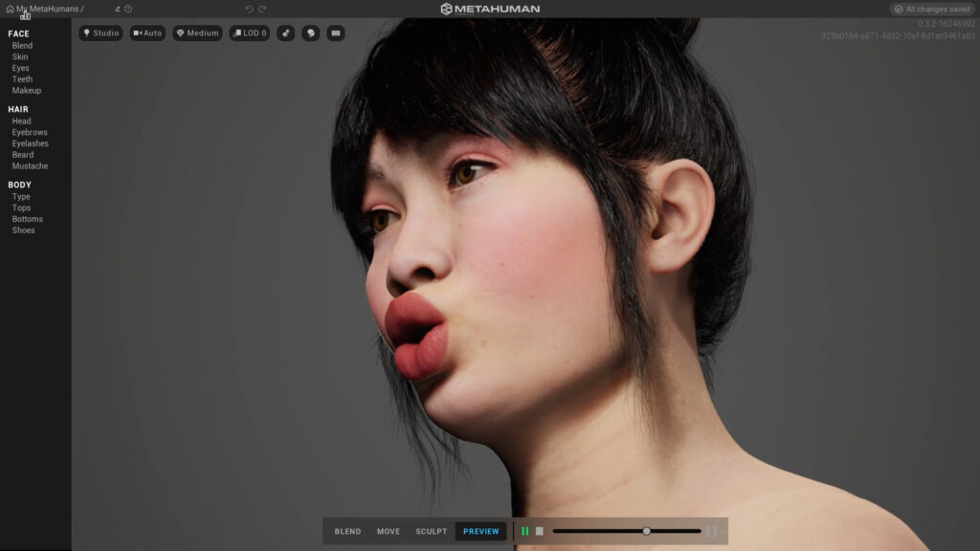980x551 pixels.
Task: Click the clay material preview toolbar icon
Action: click(284, 33)
